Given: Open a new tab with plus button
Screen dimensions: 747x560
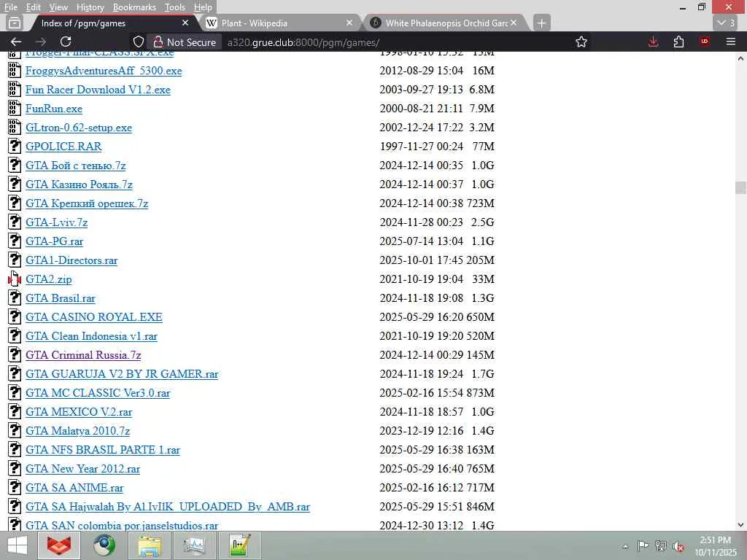Looking at the screenshot, I should point(541,23).
